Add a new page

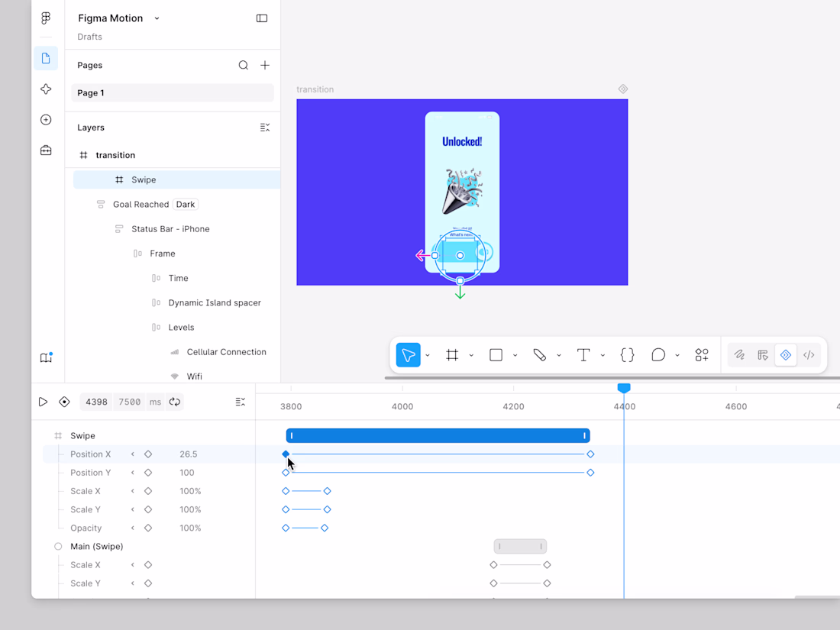click(x=265, y=66)
